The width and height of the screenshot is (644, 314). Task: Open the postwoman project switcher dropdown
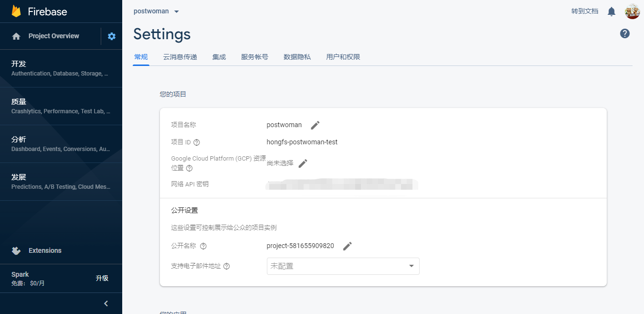156,11
